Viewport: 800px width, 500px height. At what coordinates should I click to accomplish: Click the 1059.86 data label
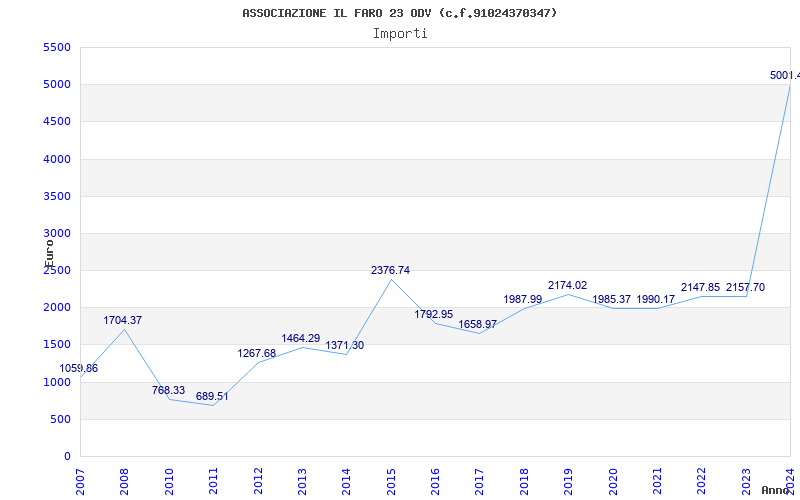coord(79,368)
